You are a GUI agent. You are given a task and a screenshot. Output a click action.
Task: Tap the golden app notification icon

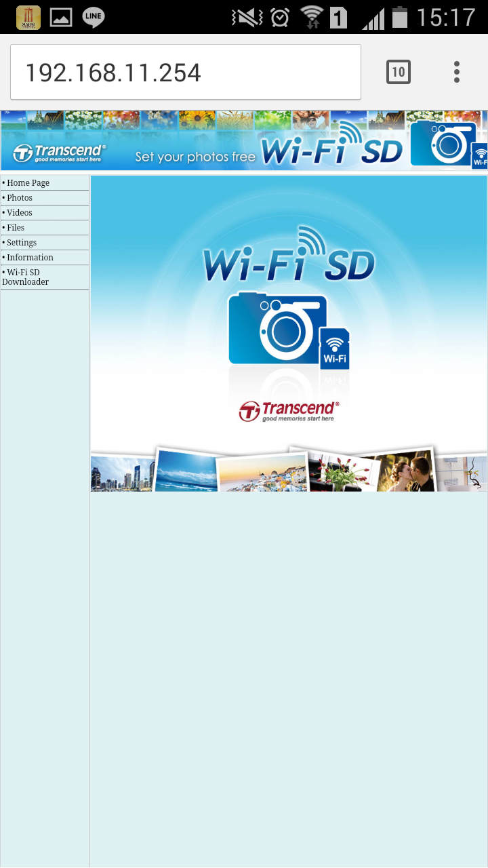coord(28,18)
